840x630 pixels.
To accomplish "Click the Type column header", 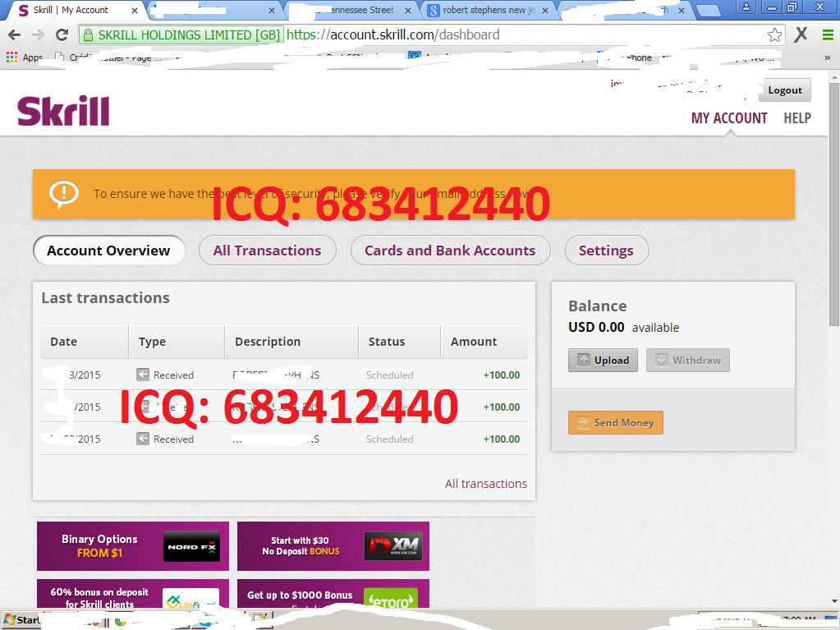I will pyautogui.click(x=177, y=342).
